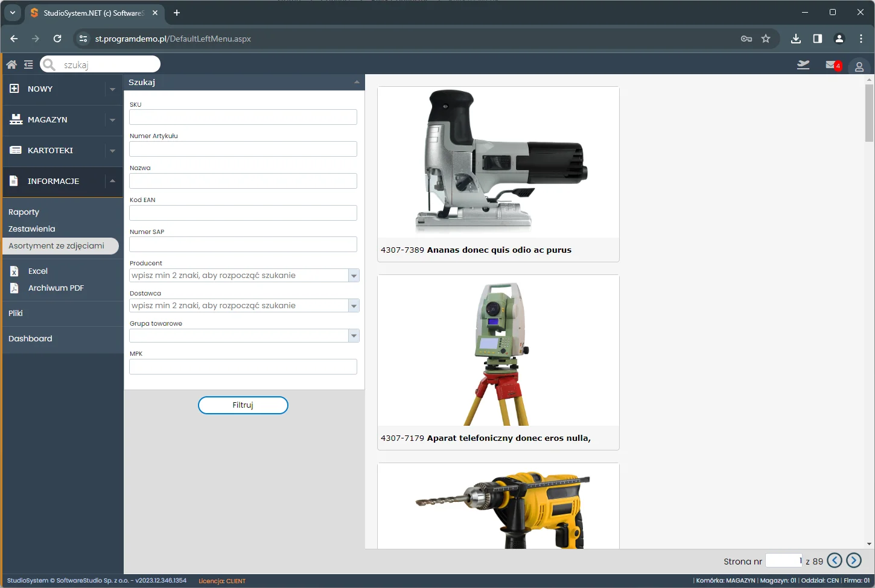Click the INFORMACJE document icon
This screenshot has height=588, width=875.
pyautogui.click(x=14, y=181)
